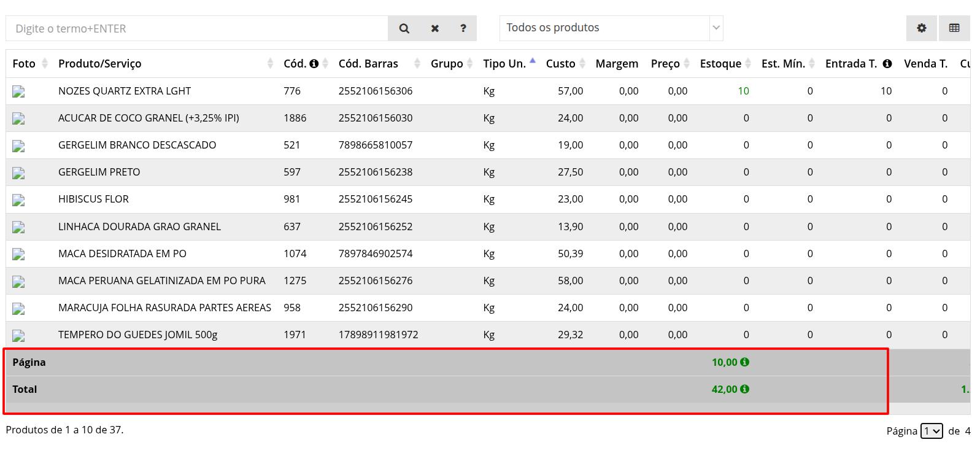Open the gear settings button

point(921,28)
